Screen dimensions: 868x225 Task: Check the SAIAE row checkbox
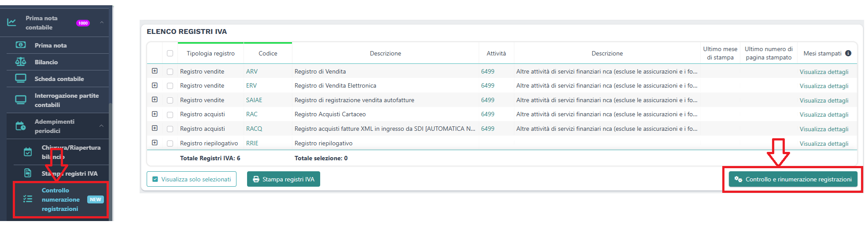pos(170,100)
